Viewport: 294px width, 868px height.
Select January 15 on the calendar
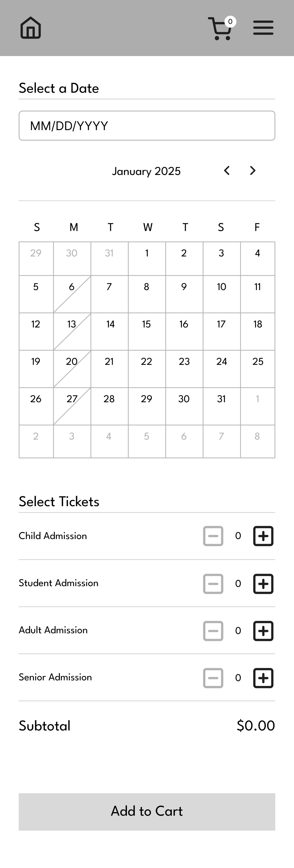coord(147,331)
